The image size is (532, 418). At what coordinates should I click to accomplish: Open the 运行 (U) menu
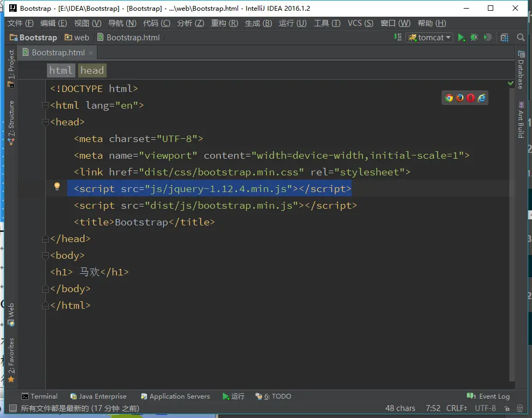pos(292,23)
